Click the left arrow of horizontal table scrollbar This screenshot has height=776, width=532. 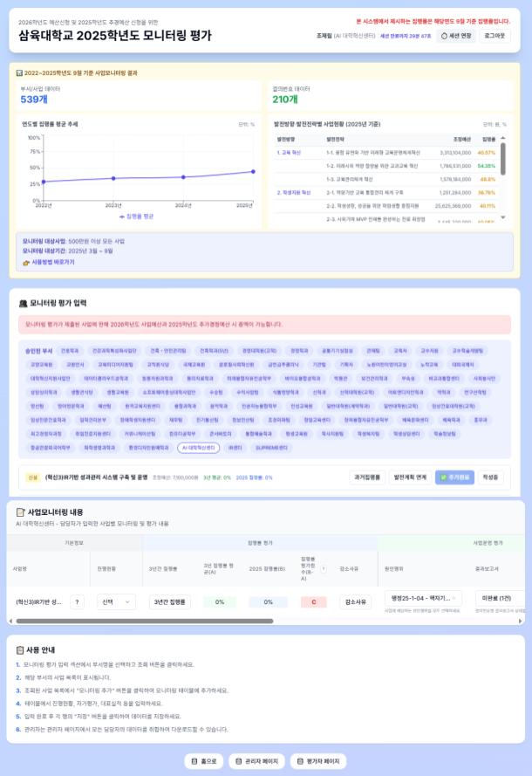[10, 621]
